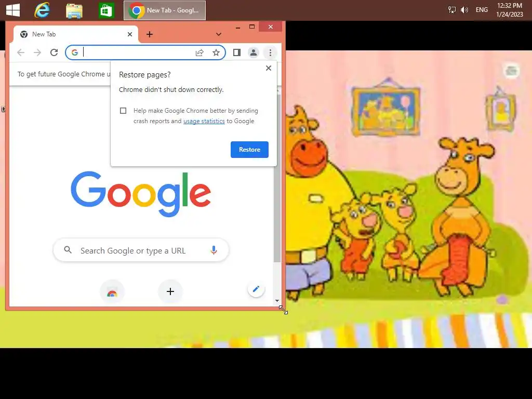Viewport: 532px width, 399px height.
Task: Launch Internet Explorer from the taskbar
Action: pyautogui.click(x=42, y=10)
